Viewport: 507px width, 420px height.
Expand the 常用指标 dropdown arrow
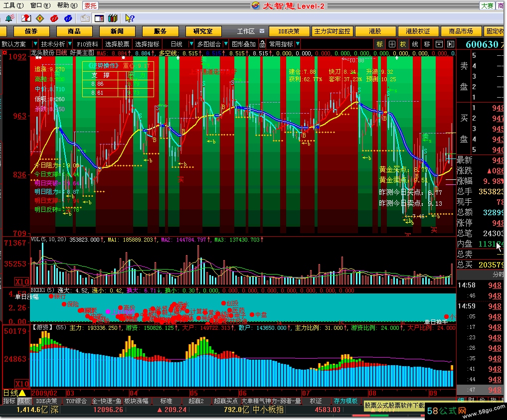pos(298,44)
